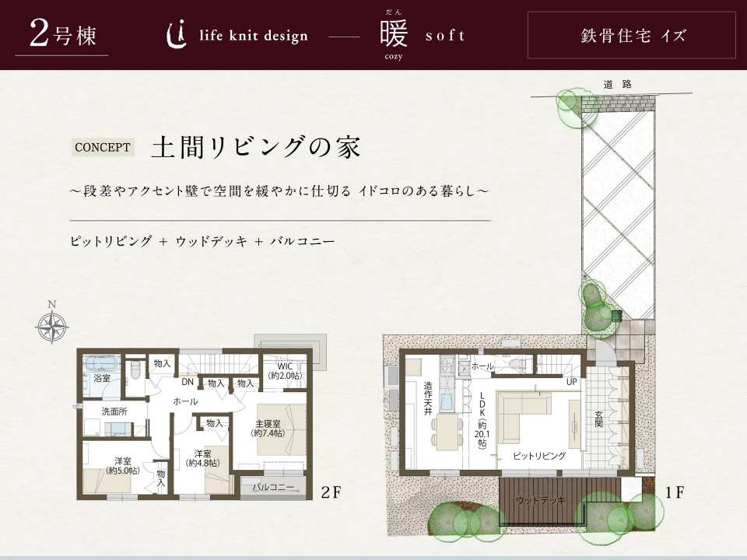Click the 造作天井 label
The height and width of the screenshot is (560, 747).
pyautogui.click(x=428, y=398)
